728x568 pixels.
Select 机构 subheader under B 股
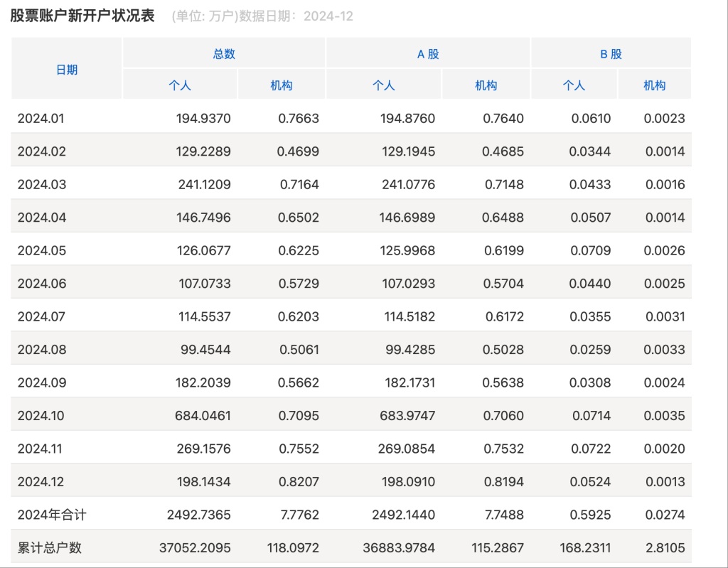click(x=655, y=85)
